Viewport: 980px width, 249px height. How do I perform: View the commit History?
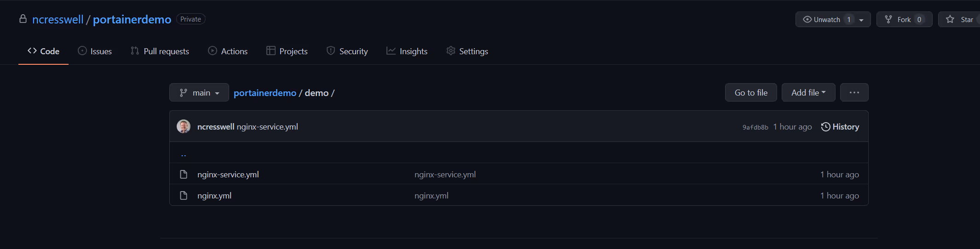(x=840, y=127)
